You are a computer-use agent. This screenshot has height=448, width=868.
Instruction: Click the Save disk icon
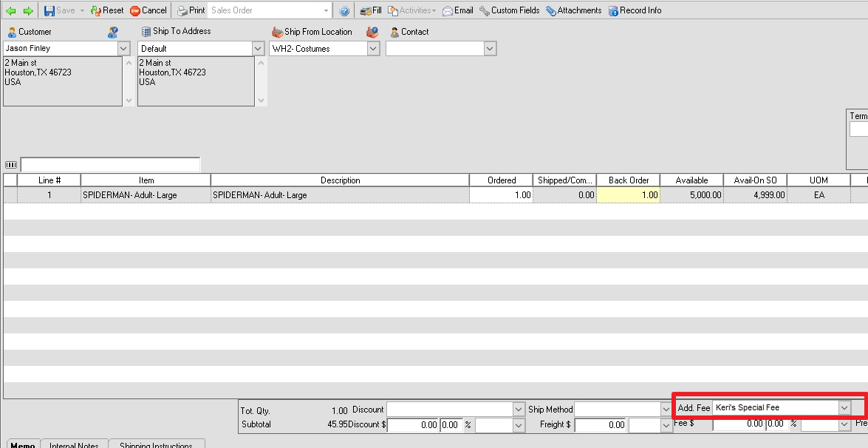coord(49,10)
